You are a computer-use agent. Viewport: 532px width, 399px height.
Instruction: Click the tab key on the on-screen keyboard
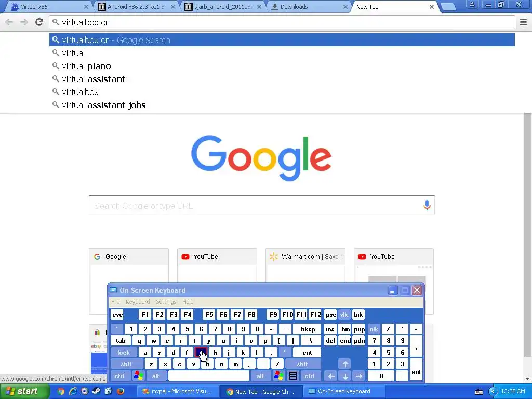121,341
